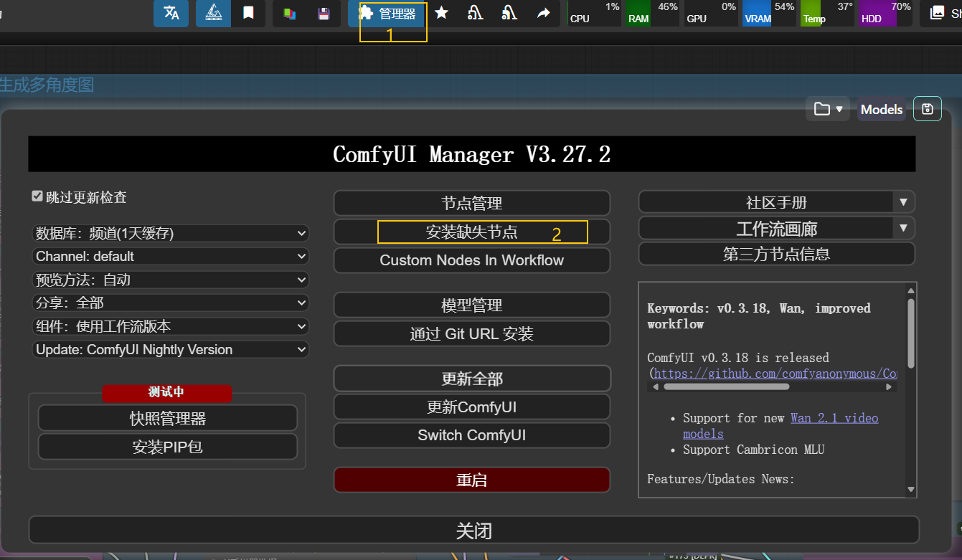Click the sailboat icon in top toolbar
The height and width of the screenshot is (560, 962).
[x=213, y=13]
